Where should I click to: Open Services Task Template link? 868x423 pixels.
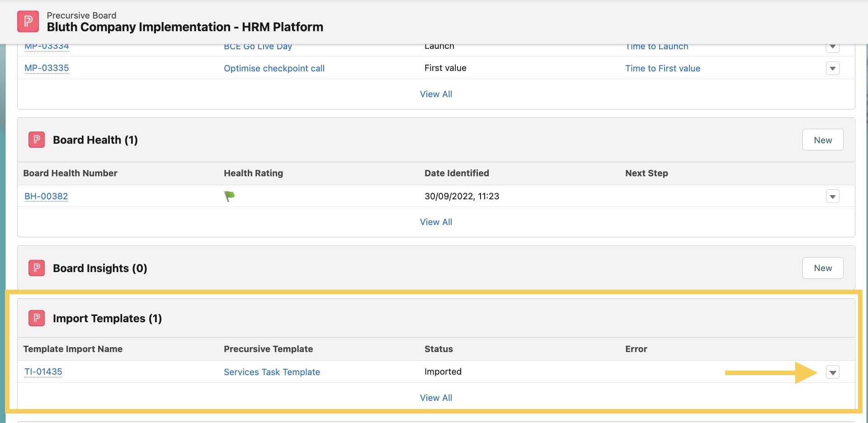272,372
